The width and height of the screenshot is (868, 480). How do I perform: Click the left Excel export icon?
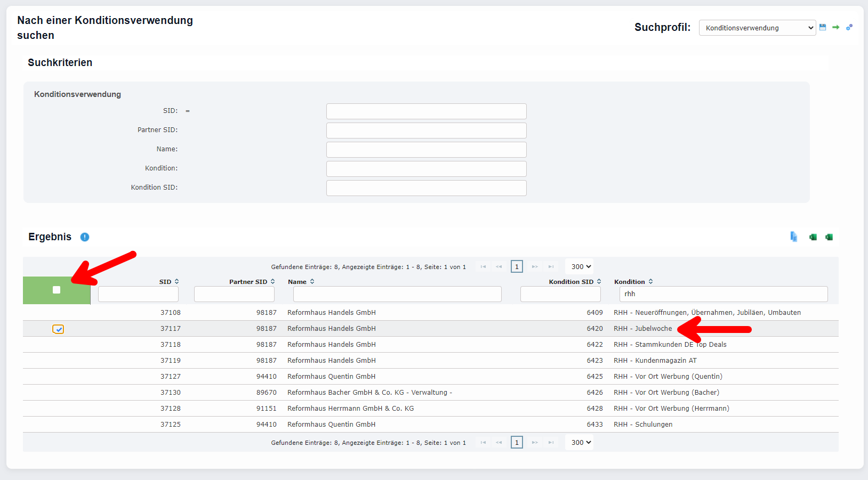point(813,237)
